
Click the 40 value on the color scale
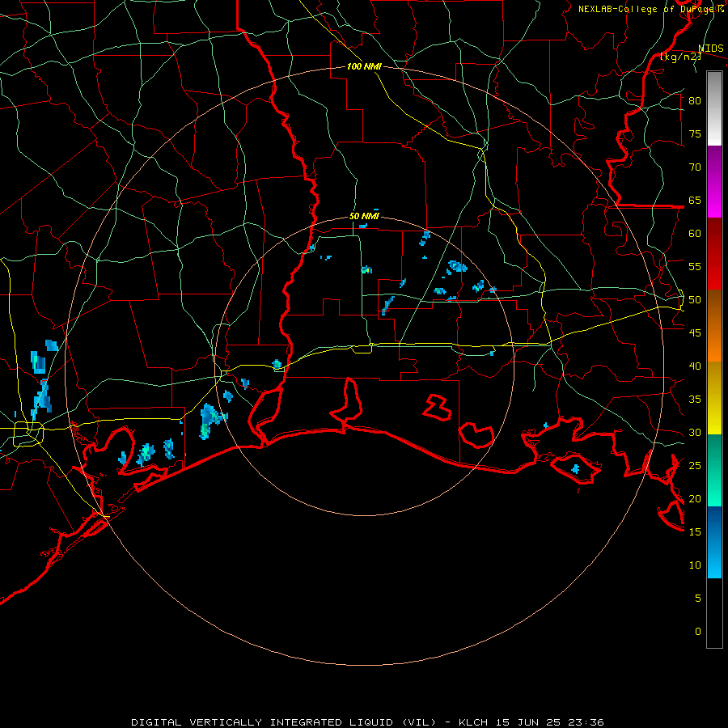[695, 366]
